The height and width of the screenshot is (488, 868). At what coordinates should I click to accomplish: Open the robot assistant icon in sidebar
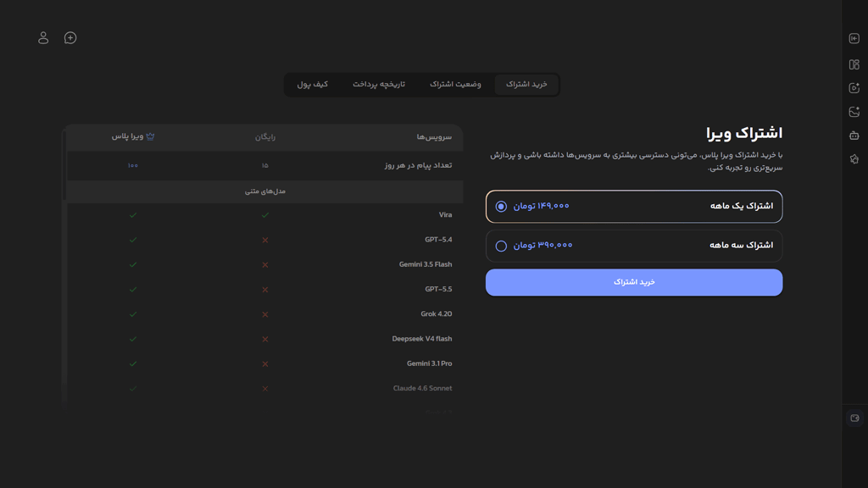coord(854,136)
